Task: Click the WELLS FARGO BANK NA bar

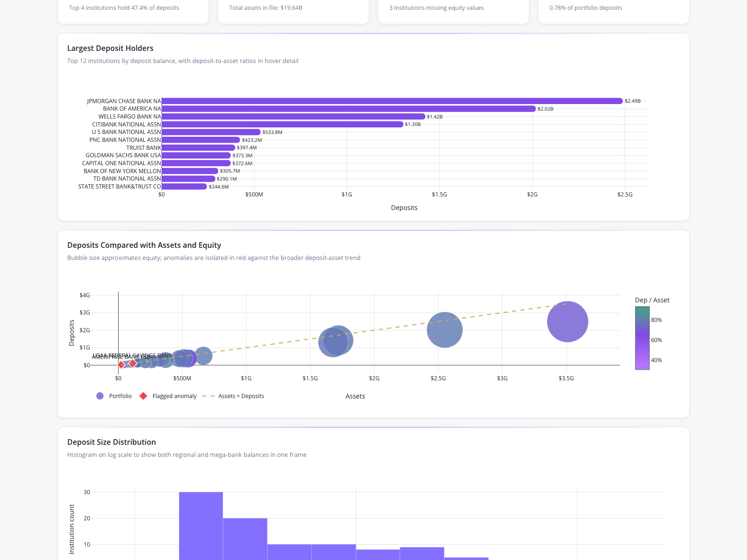Action: [293, 117]
